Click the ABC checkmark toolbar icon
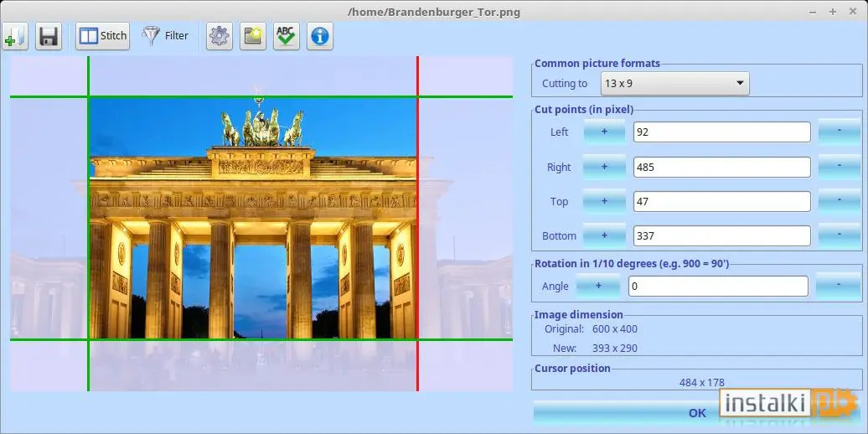This screenshot has width=868, height=434. point(287,37)
